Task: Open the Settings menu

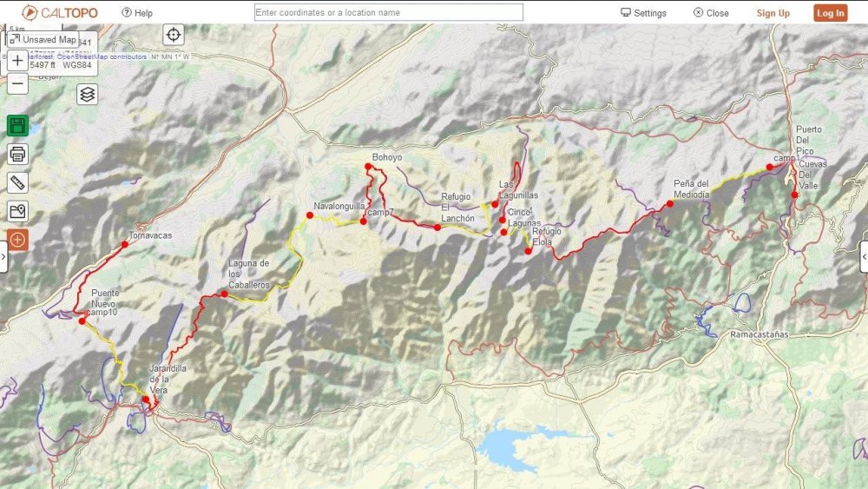Action: (643, 13)
